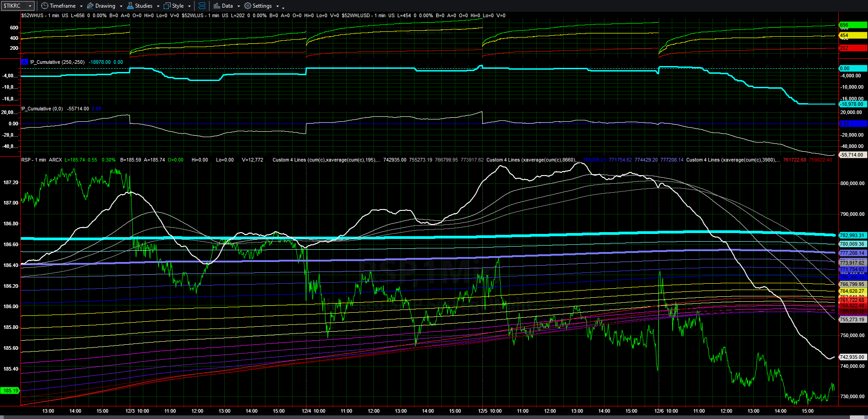Viewport: 868px width, 419px height.
Task: Click the blue A badge beside !P_Cumulative
Action: 24,62
